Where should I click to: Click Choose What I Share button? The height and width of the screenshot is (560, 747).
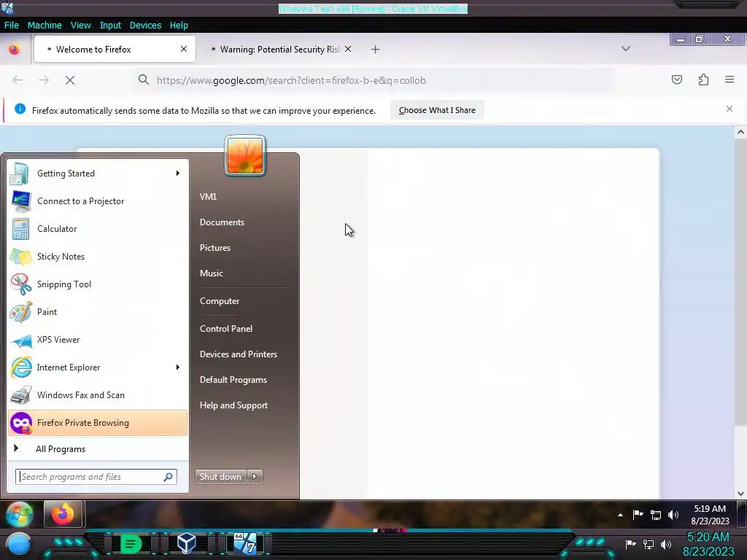(437, 110)
